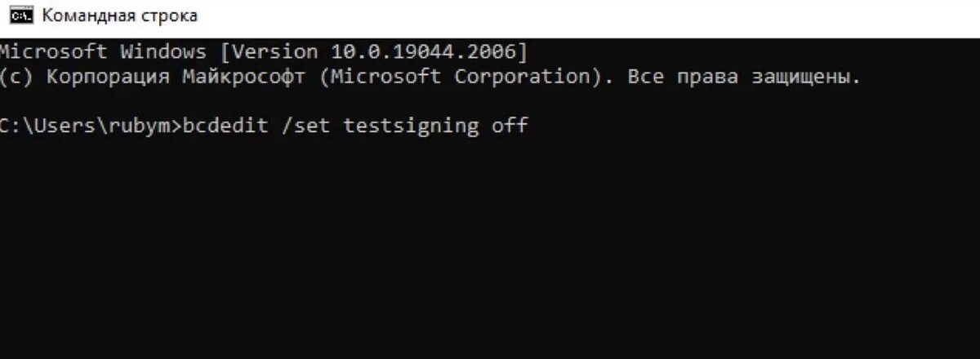Click the word "Windows" in first line
The height and width of the screenshot is (359, 980).
[x=163, y=52]
